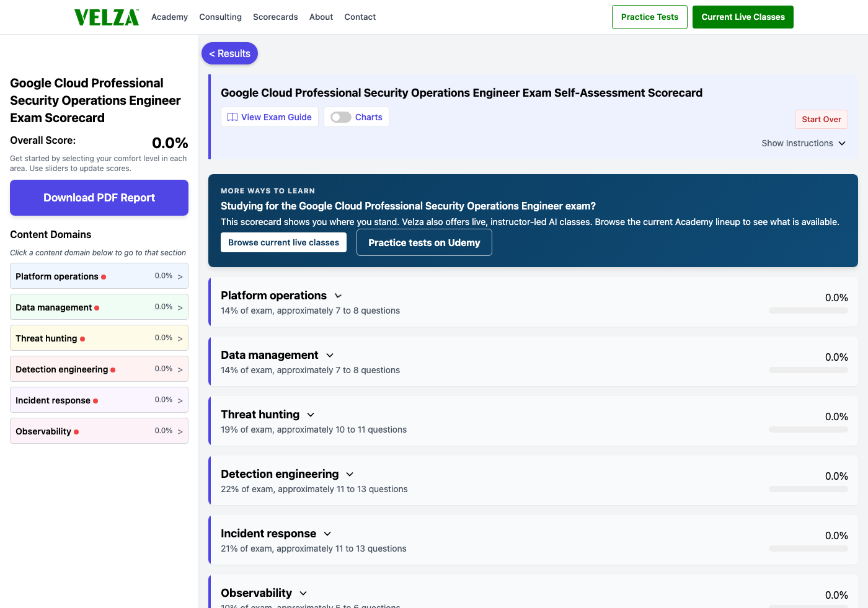The image size is (868, 608).
Task: Click the Current Live Classes button
Action: (x=743, y=17)
